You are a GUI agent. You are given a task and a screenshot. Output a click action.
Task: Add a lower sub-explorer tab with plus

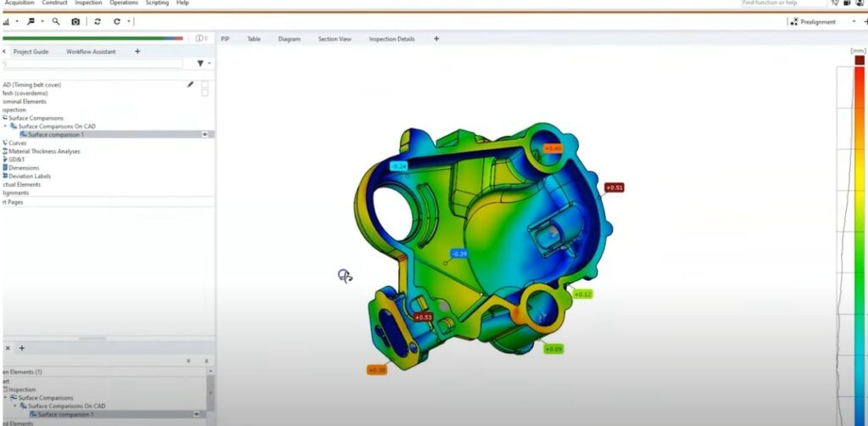coord(21,348)
